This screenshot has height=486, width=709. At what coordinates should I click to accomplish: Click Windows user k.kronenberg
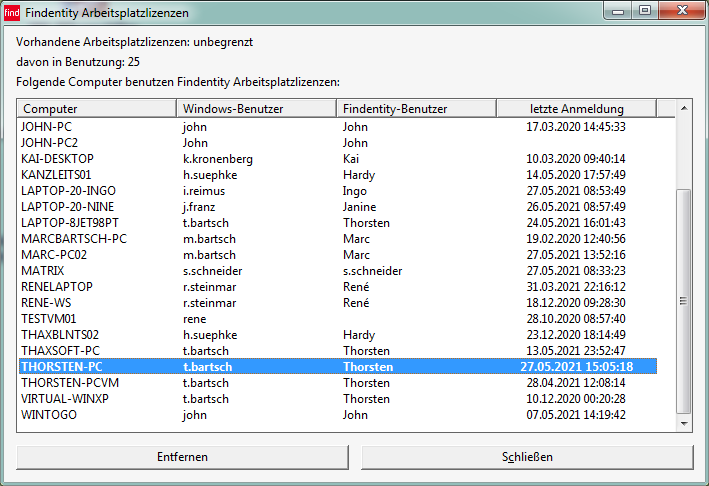(x=217, y=159)
